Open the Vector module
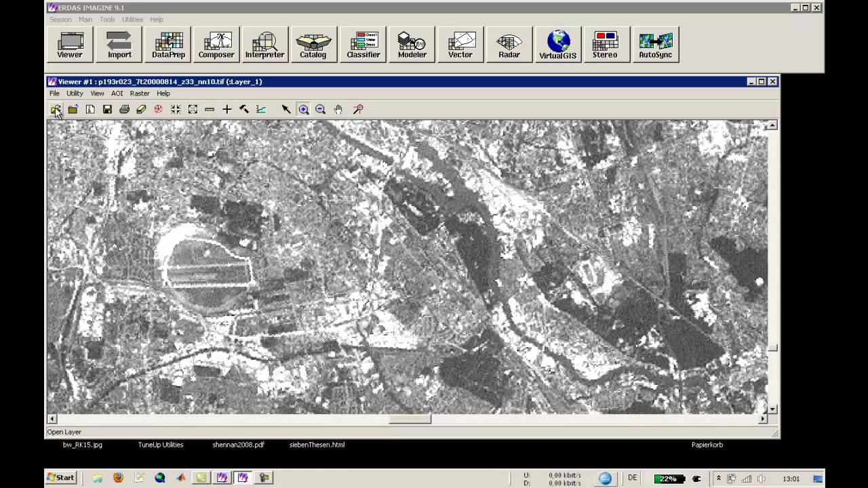 (460, 45)
